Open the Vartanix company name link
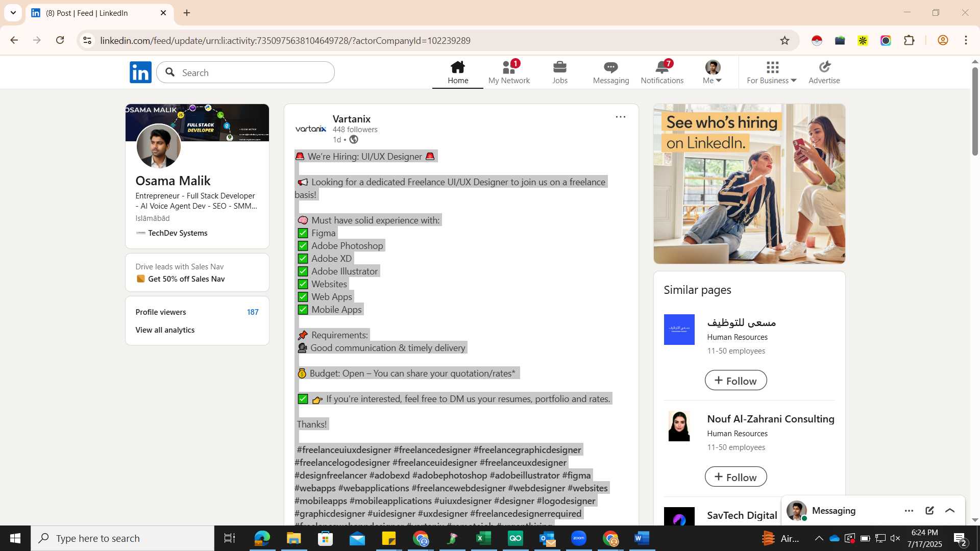Image resolution: width=980 pixels, height=551 pixels. pyautogui.click(x=352, y=119)
